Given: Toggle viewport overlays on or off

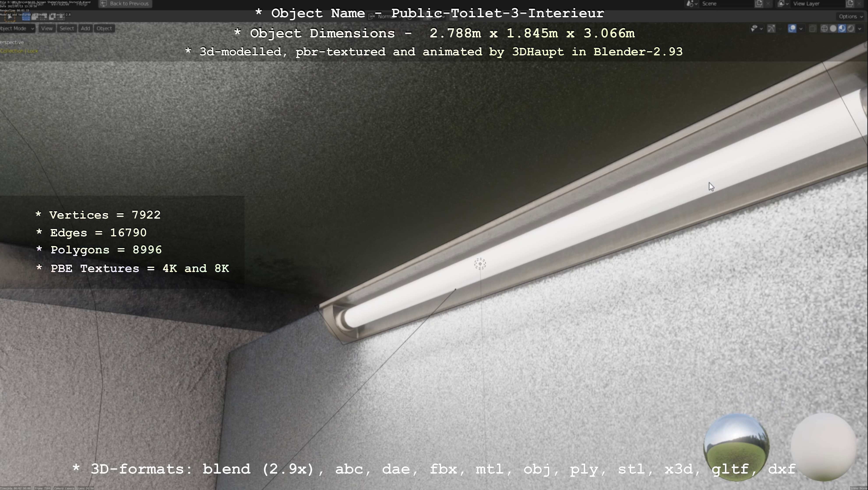Looking at the screenshot, I should (x=792, y=29).
